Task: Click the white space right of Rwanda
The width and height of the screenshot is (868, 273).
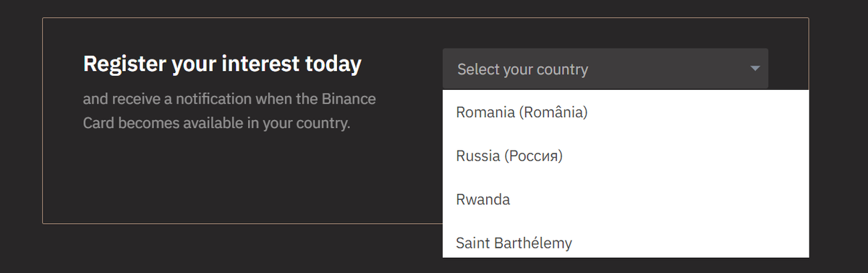Action: [x=658, y=199]
